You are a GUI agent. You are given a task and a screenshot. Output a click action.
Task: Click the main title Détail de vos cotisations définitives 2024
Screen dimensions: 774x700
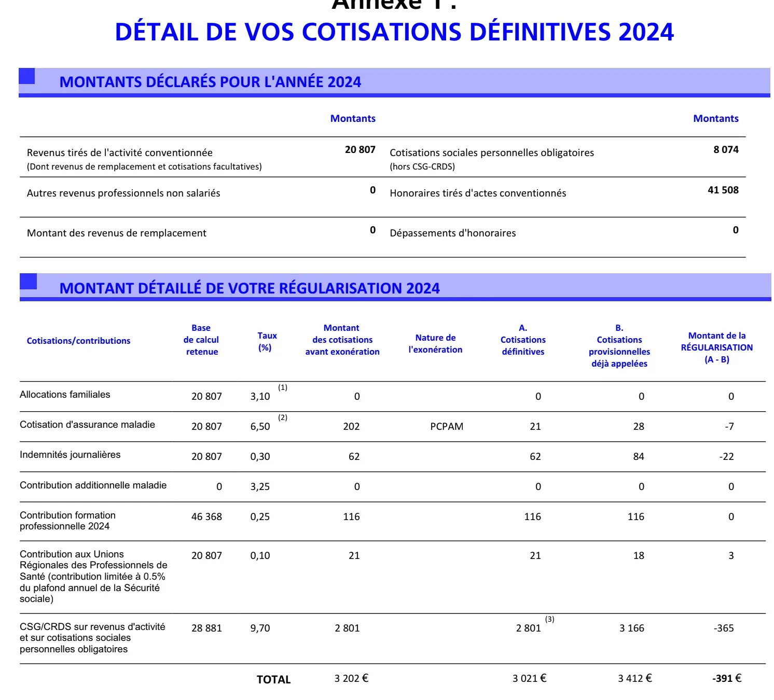(394, 32)
